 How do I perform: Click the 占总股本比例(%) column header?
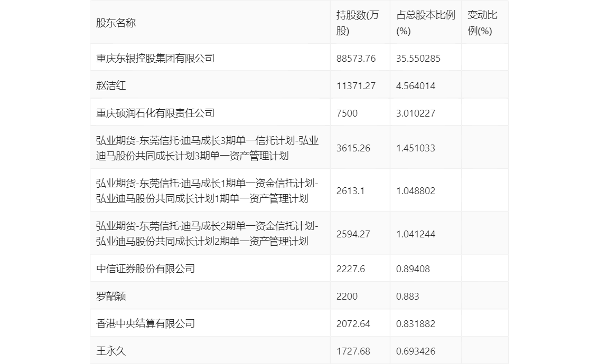[x=426, y=23]
